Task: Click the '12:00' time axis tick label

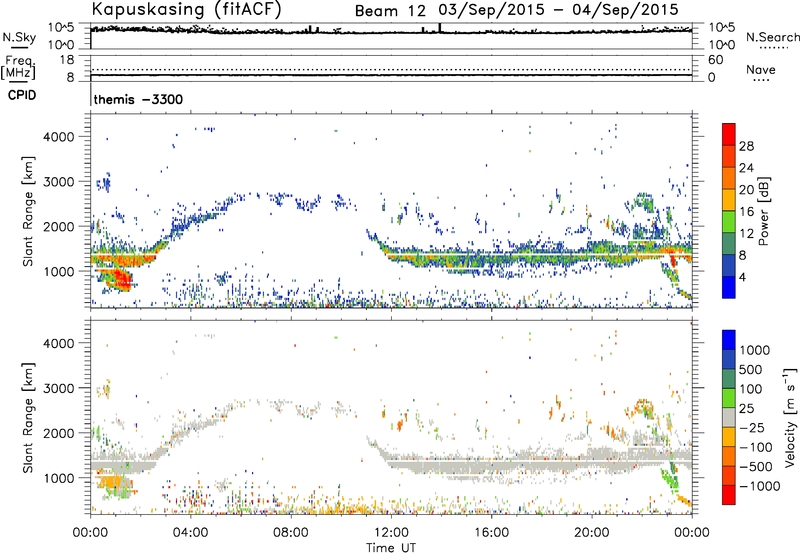Action: (x=391, y=533)
